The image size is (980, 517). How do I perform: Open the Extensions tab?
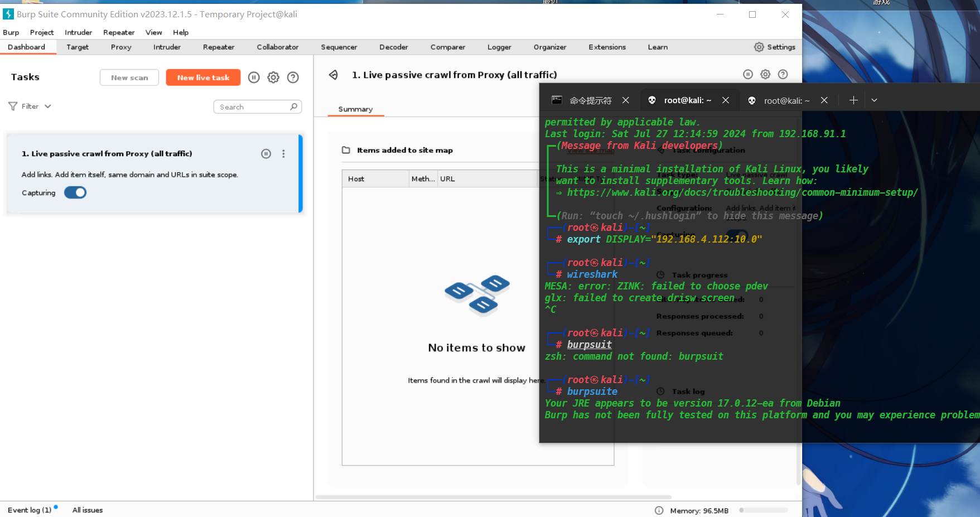pyautogui.click(x=607, y=47)
